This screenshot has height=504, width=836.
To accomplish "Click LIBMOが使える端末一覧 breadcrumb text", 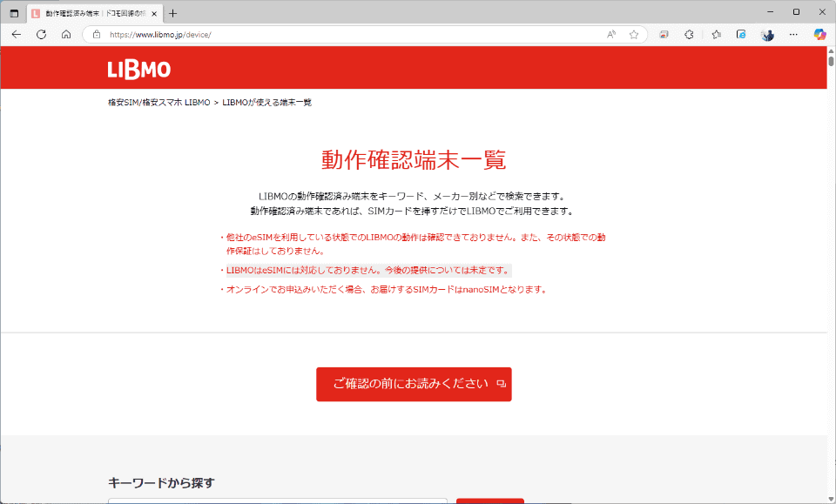I will [x=266, y=103].
